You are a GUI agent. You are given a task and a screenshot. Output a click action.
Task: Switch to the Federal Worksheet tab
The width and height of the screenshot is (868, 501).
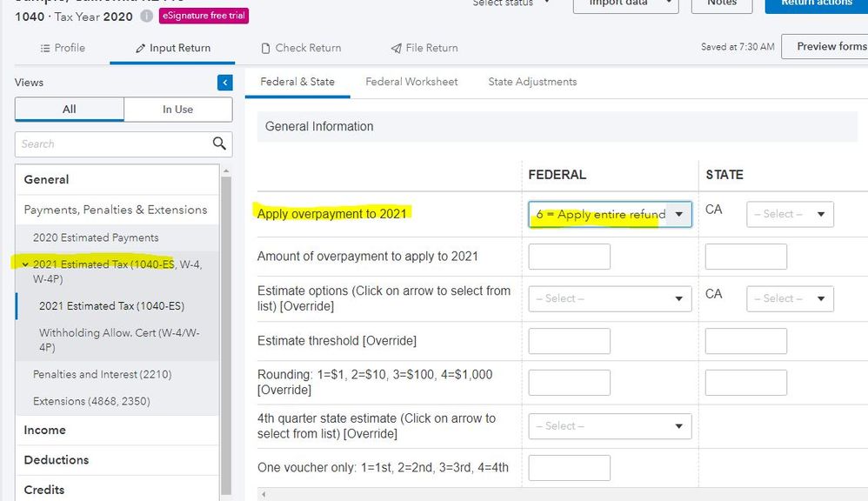(x=411, y=82)
